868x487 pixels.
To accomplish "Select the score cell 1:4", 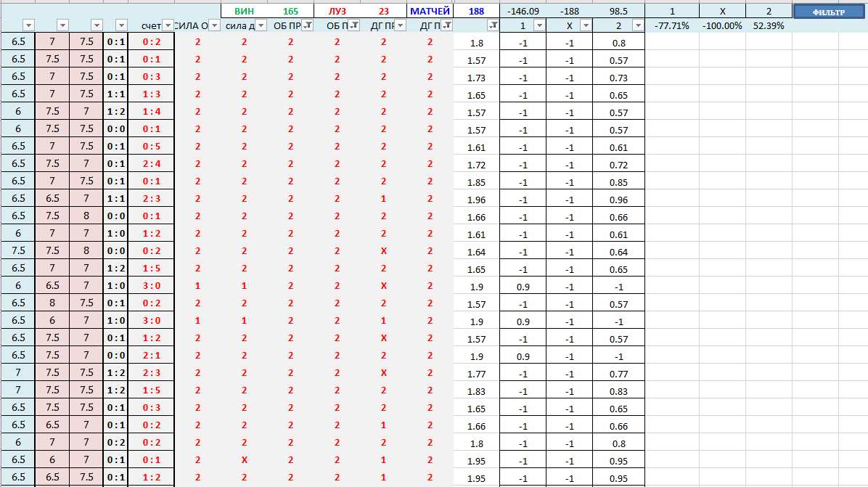I will tap(151, 112).
